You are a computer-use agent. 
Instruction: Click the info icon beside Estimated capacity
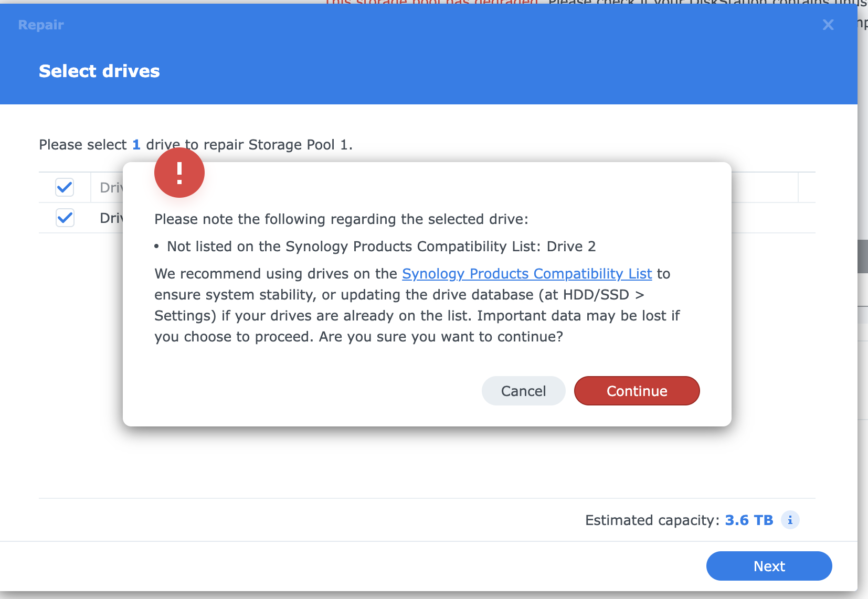(x=790, y=520)
